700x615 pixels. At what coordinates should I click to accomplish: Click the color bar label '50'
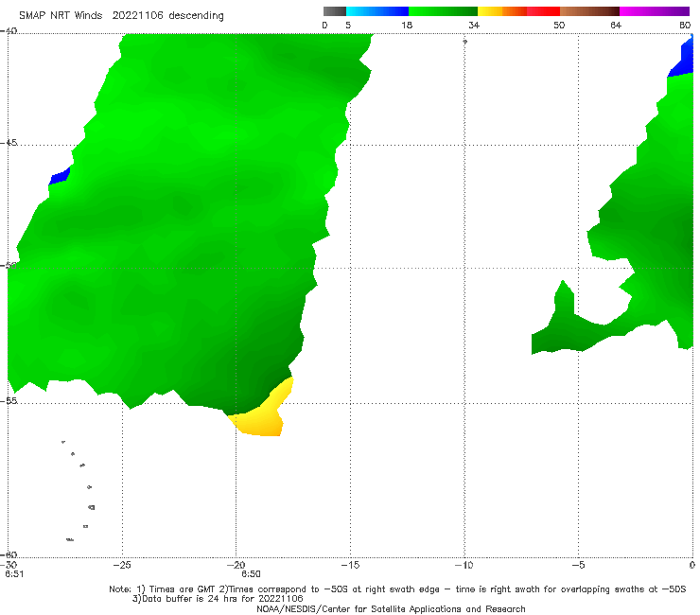coord(559,26)
